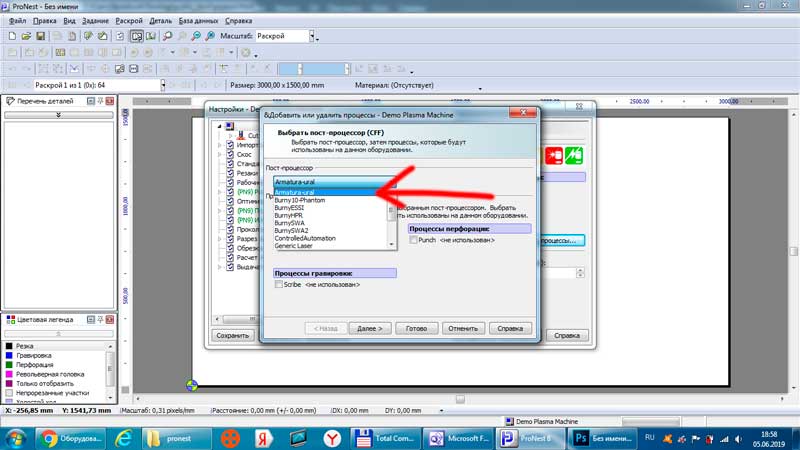Screen dimensions: 800x450
Task: Toggle the Оптим tree item checkbox
Action: click(230, 201)
